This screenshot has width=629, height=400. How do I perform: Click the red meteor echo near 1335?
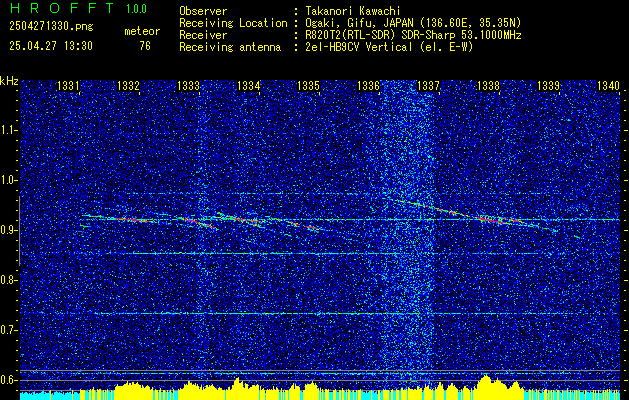click(311, 227)
